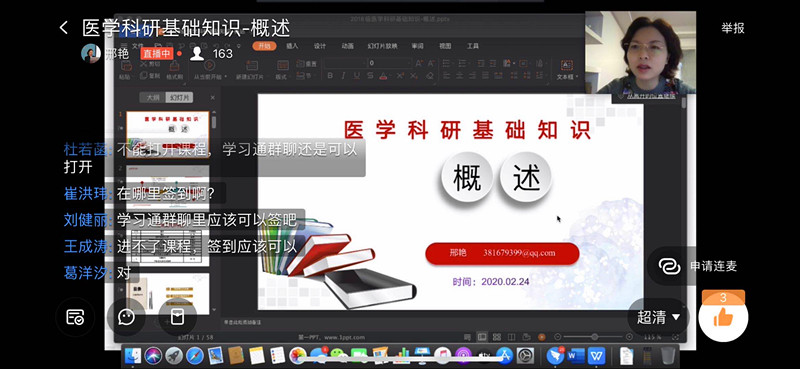The width and height of the screenshot is (800, 369).
Task: Switch to the 开始 ribbon tab
Action: point(264,46)
